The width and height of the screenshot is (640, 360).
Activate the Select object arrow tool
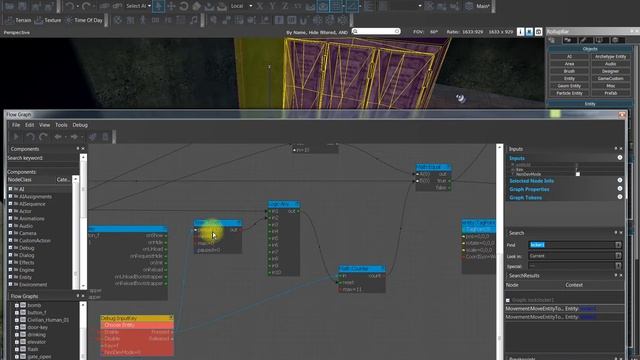(159, 6)
